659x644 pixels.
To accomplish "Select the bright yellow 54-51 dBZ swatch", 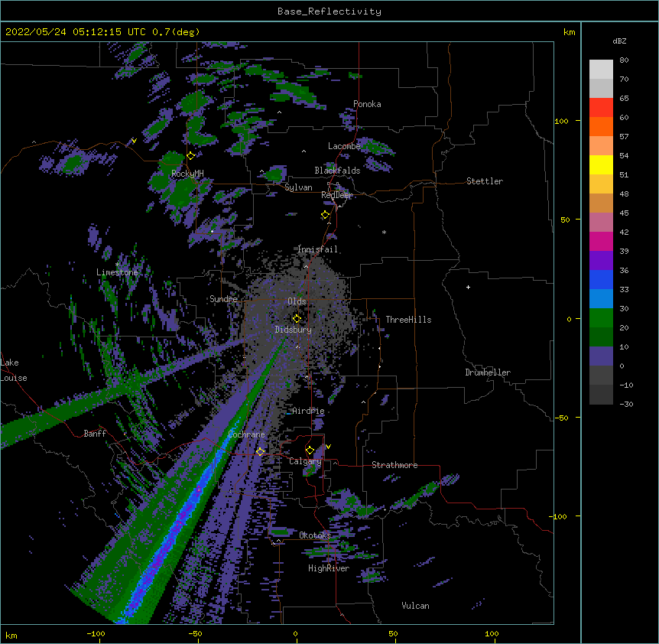I will pos(601,164).
